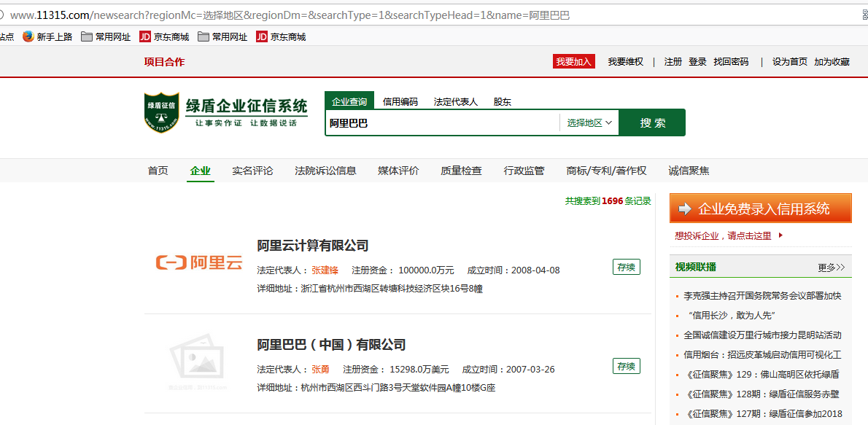The width and height of the screenshot is (868, 425).
Task: Open news 全国诚信建设万里行城市接力昆明站活动
Action: pos(763,335)
